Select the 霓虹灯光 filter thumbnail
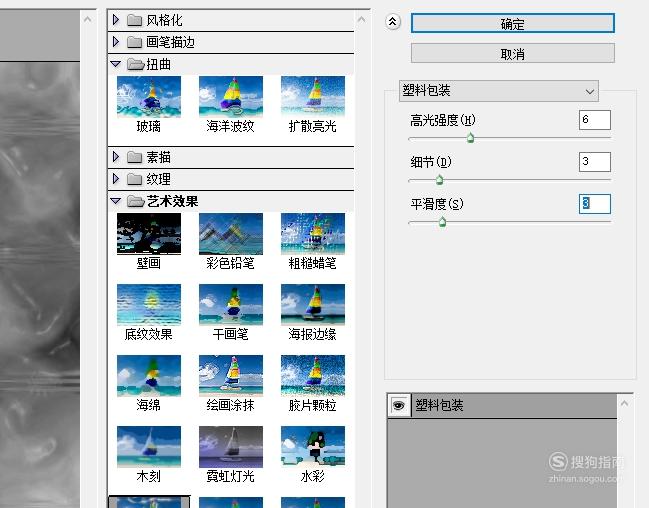The width and height of the screenshot is (649, 508). click(x=231, y=447)
